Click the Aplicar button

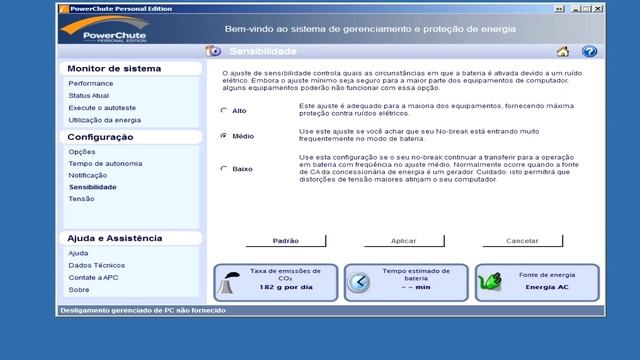tap(404, 241)
